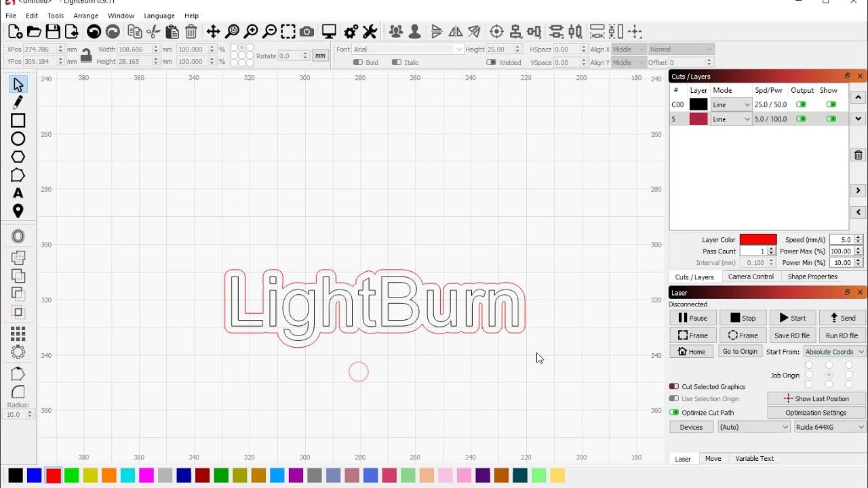868x488 pixels.
Task: Click Save RD file button
Action: (792, 335)
